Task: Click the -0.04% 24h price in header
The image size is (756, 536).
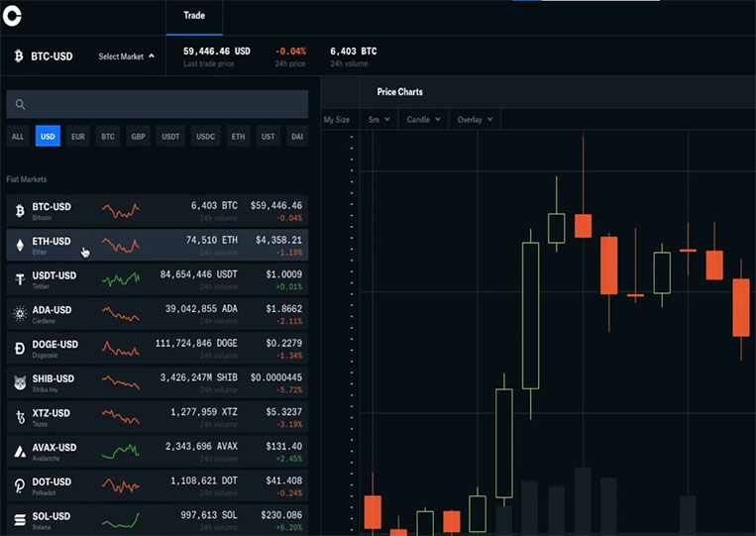Action: 290,52
